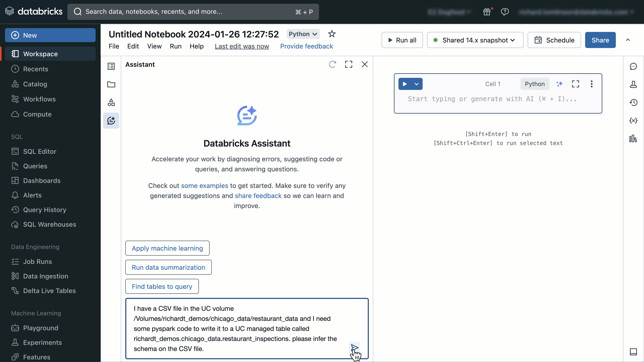
Task: Click Apply machine learning suggestion
Action: coord(167,248)
